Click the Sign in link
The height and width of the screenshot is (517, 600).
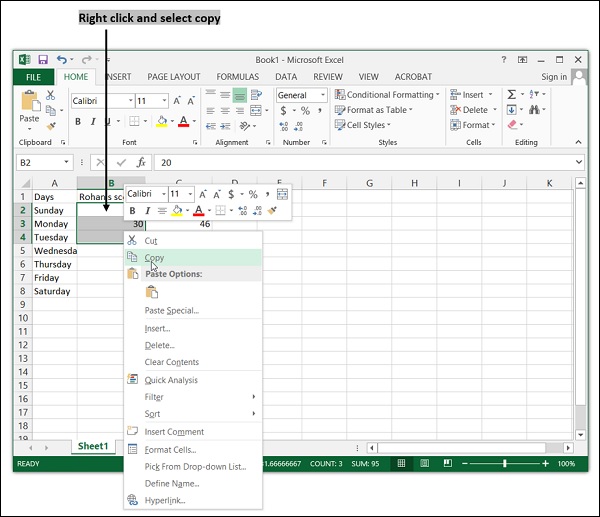(553, 77)
